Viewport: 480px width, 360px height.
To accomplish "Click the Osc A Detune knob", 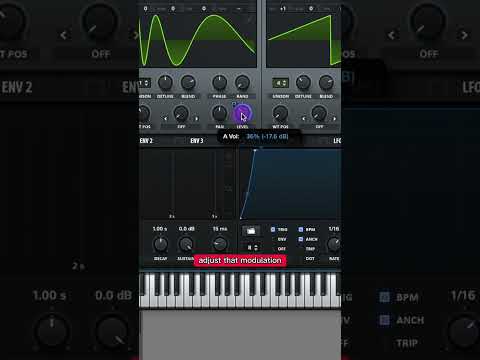I will coord(165,82).
